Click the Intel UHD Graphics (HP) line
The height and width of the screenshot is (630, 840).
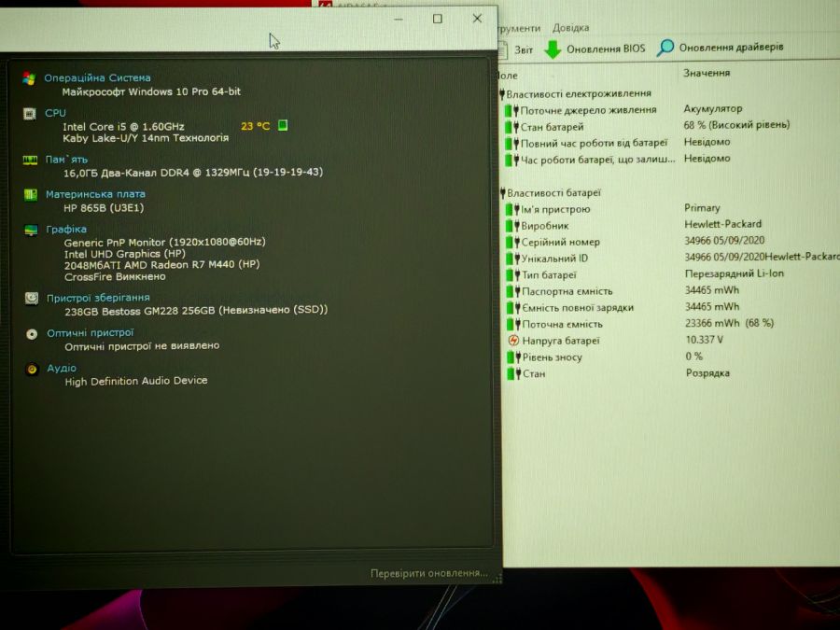pos(125,254)
